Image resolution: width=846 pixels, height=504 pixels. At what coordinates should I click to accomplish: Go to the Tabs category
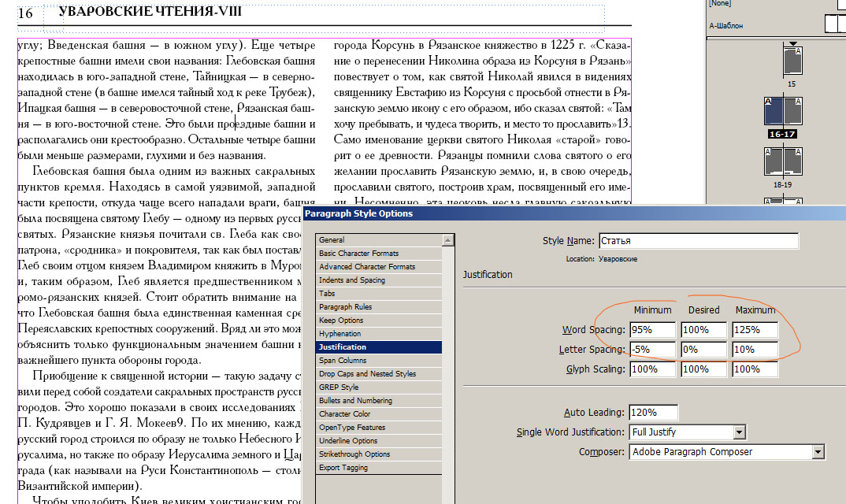point(379,294)
